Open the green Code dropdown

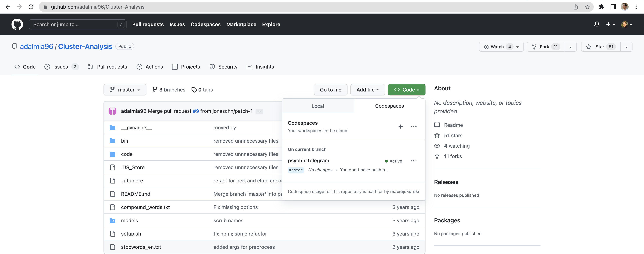click(x=406, y=90)
